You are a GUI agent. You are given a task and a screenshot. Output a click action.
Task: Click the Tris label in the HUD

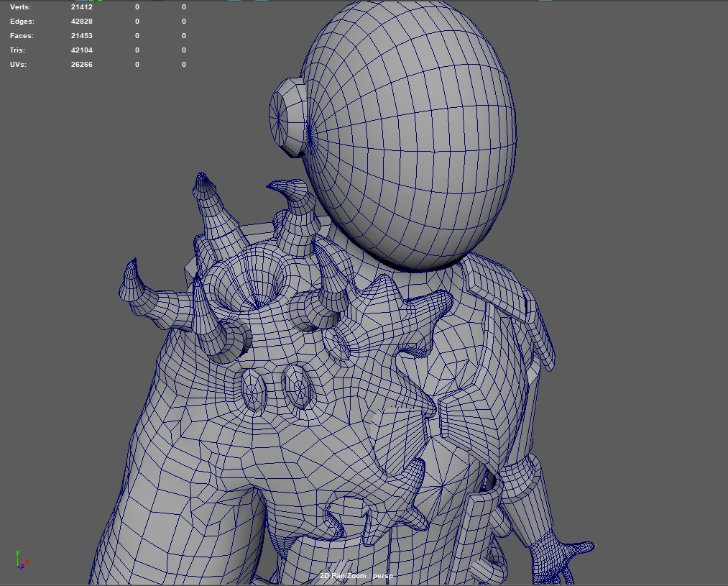click(18, 50)
